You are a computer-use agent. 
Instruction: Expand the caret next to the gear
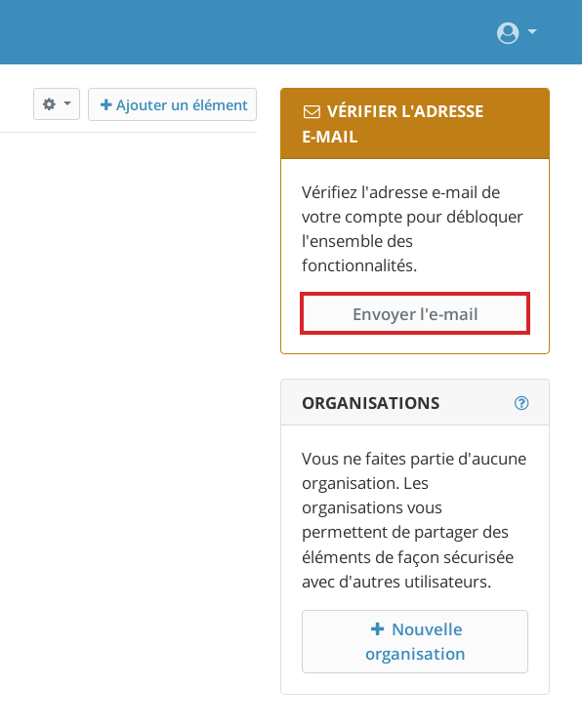point(67,103)
